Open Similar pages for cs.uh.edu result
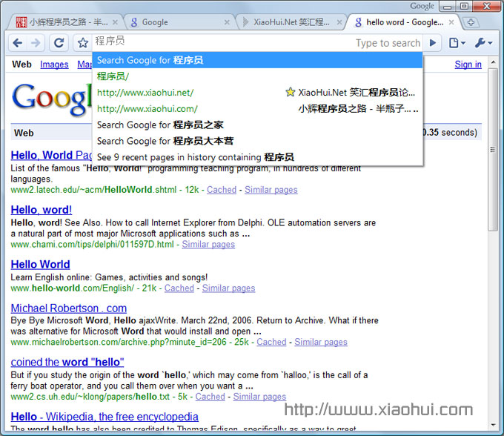The height and width of the screenshot is (436, 504). click(x=259, y=397)
